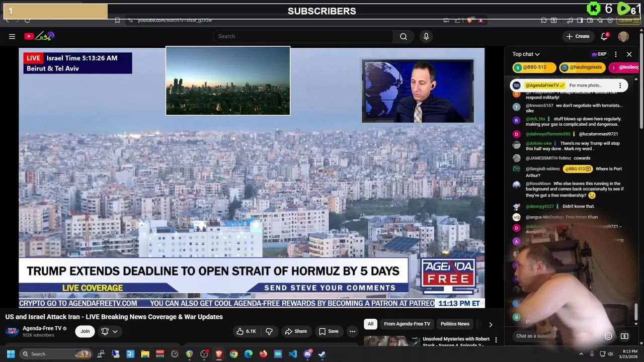Like the video with thumbs up
The image size is (644, 362).
[247, 331]
